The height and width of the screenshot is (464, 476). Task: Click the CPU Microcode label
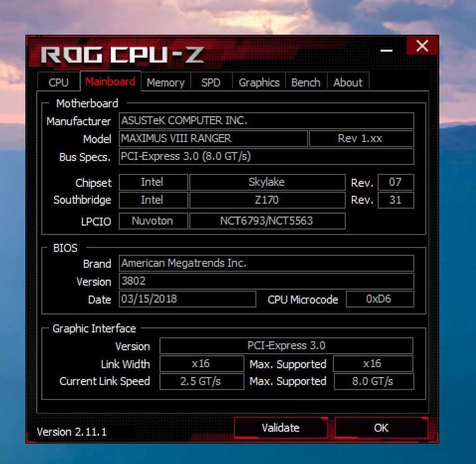point(303,300)
